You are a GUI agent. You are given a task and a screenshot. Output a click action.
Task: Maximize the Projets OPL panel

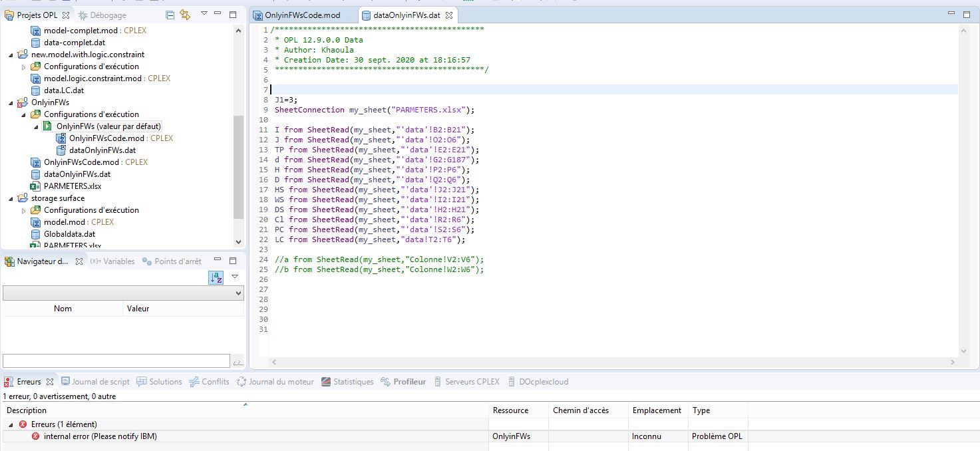pos(234,15)
